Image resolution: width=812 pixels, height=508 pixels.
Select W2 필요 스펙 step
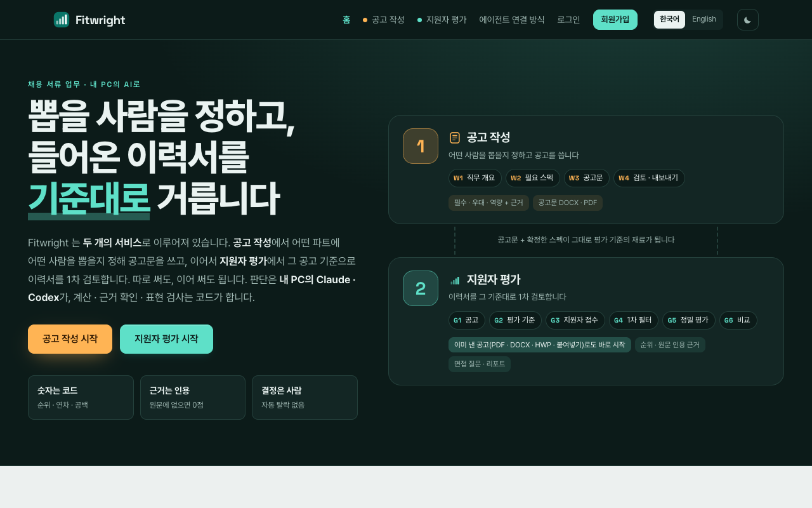click(x=533, y=178)
